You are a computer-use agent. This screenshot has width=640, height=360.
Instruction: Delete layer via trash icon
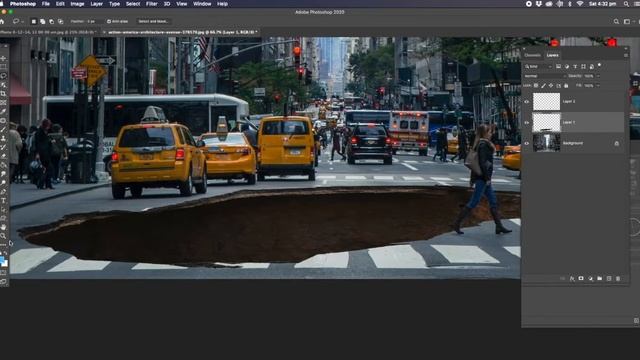[x=618, y=278]
